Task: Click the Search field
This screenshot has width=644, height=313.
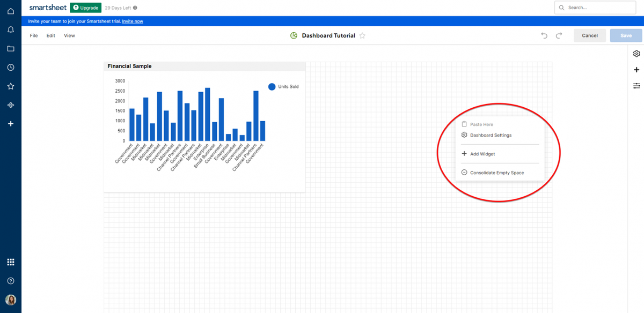Action: pyautogui.click(x=595, y=8)
